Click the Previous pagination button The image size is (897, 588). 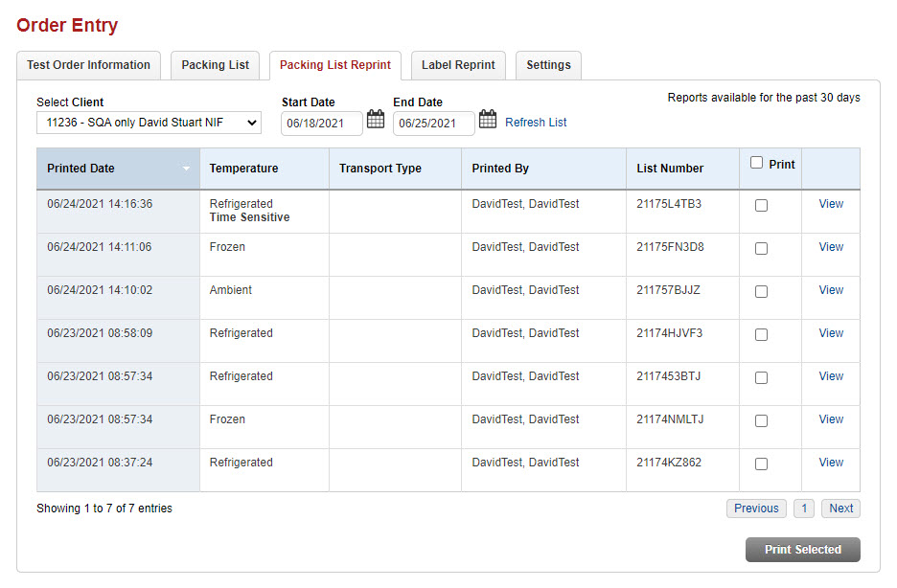pos(756,509)
